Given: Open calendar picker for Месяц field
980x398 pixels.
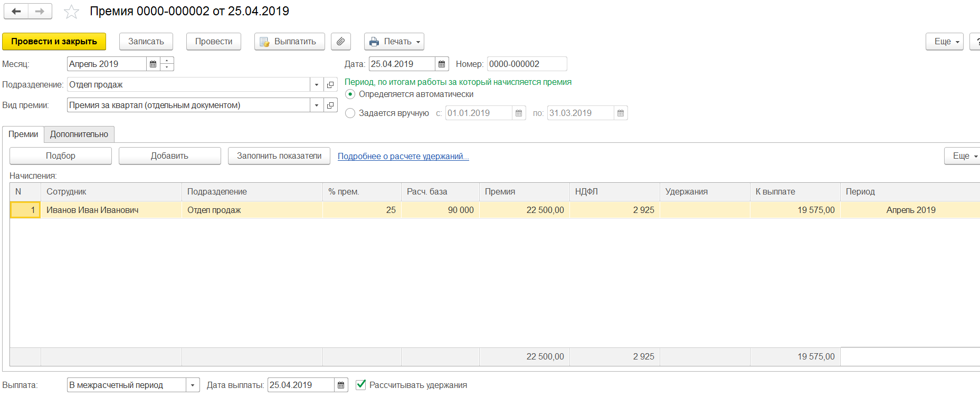Looking at the screenshot, I should click(153, 64).
